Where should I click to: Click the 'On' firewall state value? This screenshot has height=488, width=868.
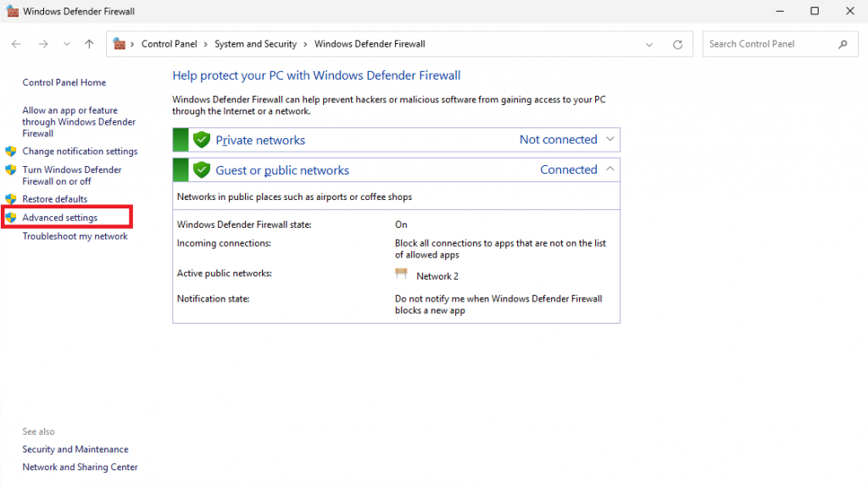point(401,225)
